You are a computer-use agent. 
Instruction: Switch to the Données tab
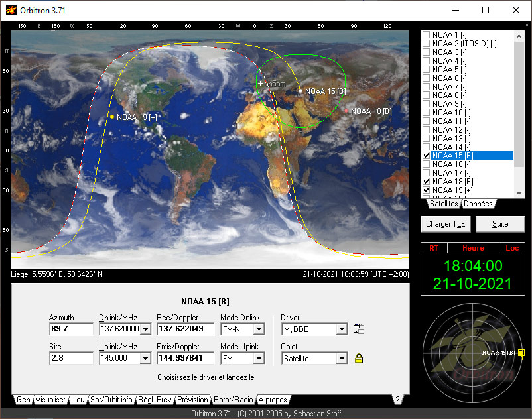(x=478, y=204)
